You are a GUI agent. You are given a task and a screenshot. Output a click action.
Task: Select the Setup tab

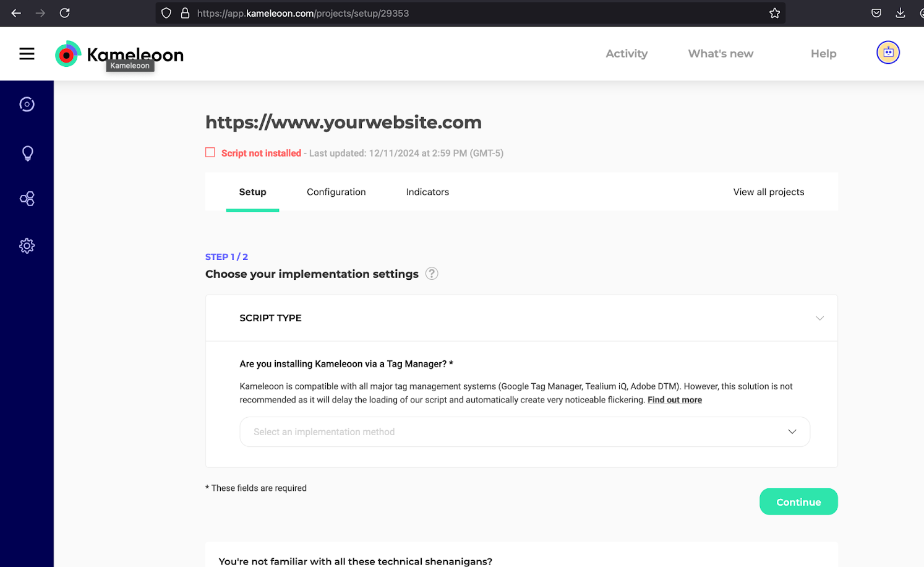[252, 192]
